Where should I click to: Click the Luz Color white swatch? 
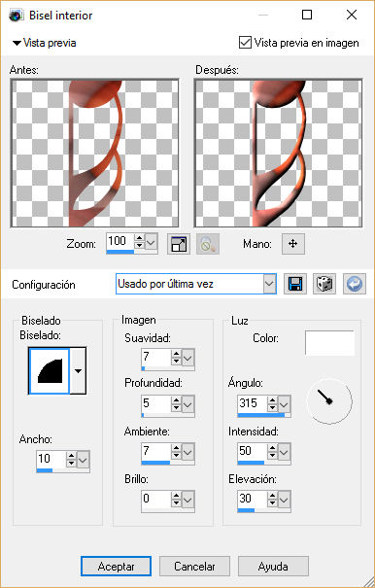[x=329, y=343]
